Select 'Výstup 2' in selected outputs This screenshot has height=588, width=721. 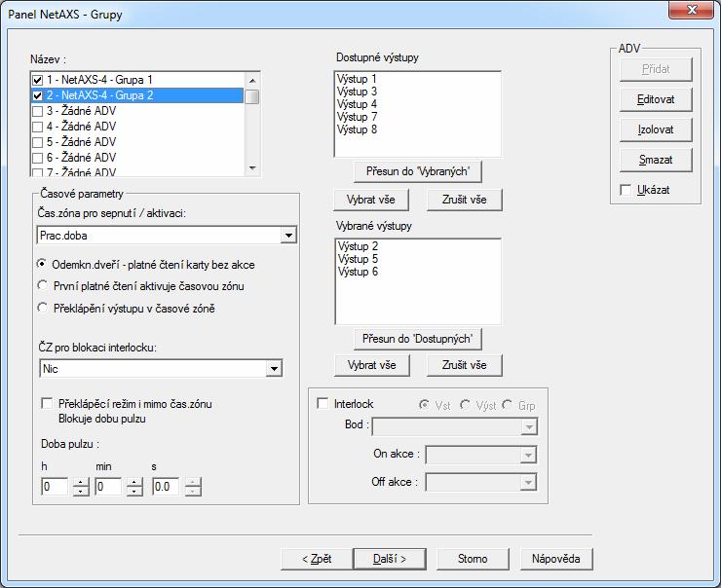(x=358, y=246)
